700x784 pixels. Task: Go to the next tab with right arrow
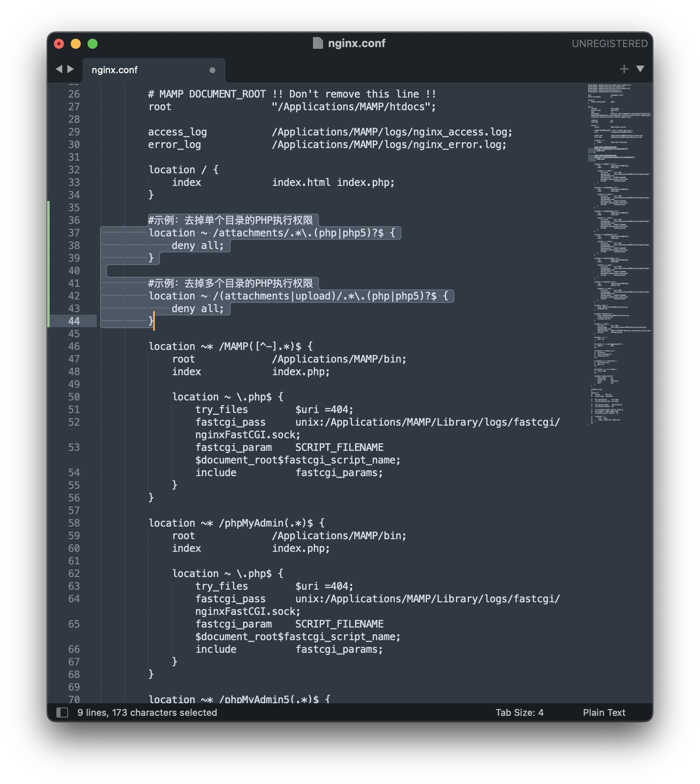71,69
